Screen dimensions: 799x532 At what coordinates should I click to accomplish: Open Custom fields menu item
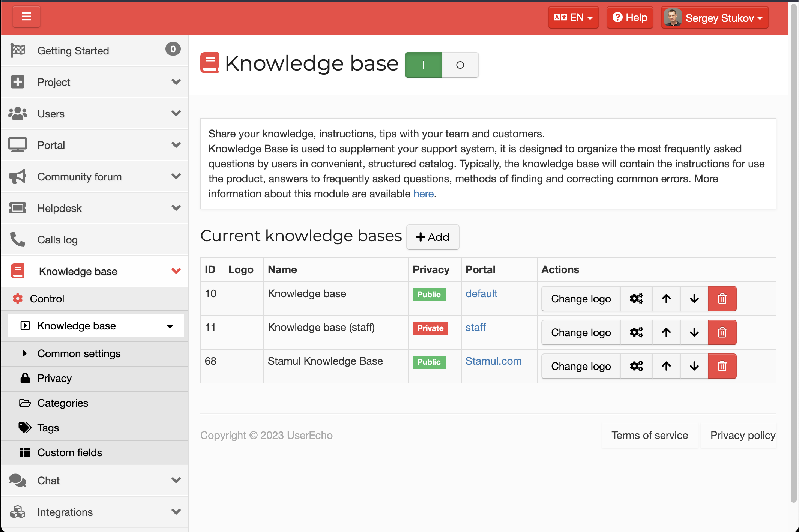click(95, 452)
